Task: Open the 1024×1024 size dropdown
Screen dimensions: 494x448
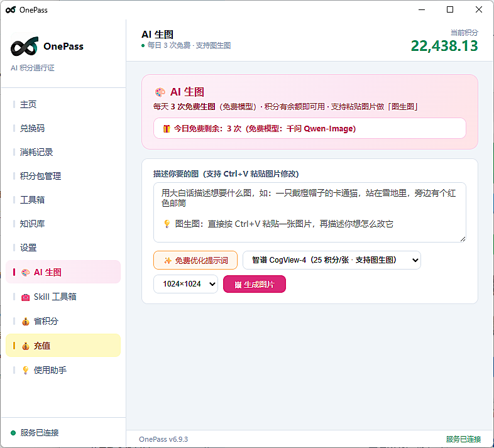Action: point(185,284)
